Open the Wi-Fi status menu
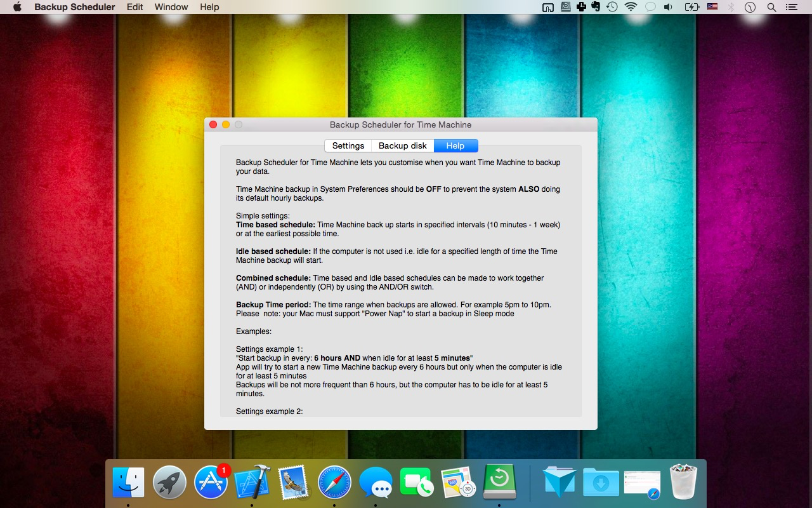The width and height of the screenshot is (812, 508). (631, 7)
